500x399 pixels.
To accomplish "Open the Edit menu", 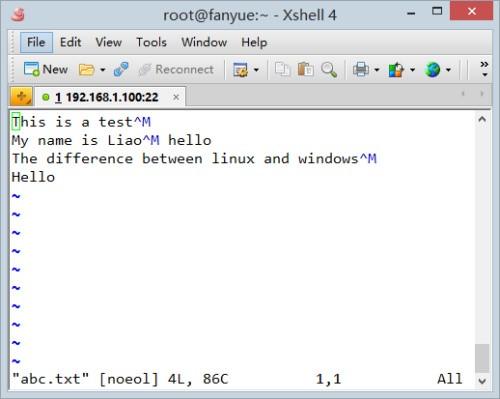I will click(x=70, y=42).
